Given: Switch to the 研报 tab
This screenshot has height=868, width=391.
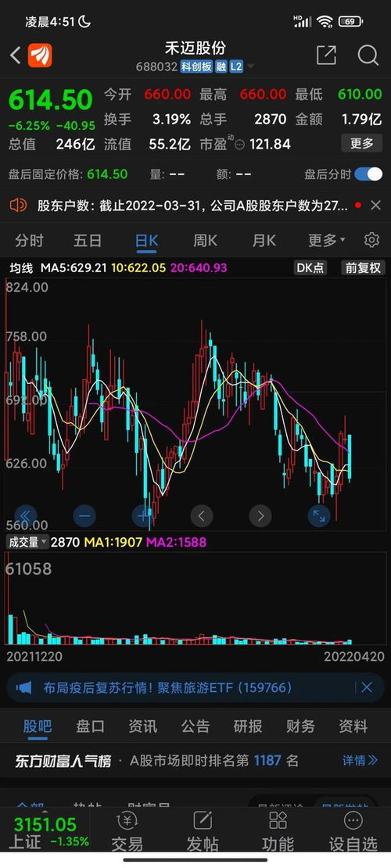Looking at the screenshot, I should tap(248, 726).
